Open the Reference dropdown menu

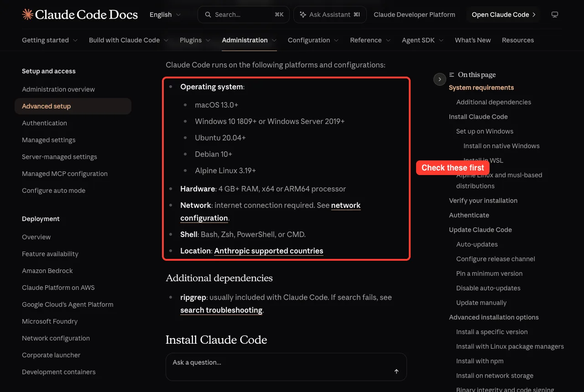(x=370, y=40)
